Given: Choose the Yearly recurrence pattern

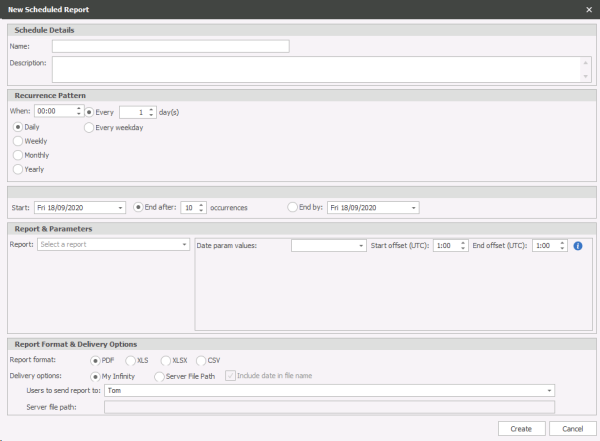Looking at the screenshot, I should pos(17,170).
